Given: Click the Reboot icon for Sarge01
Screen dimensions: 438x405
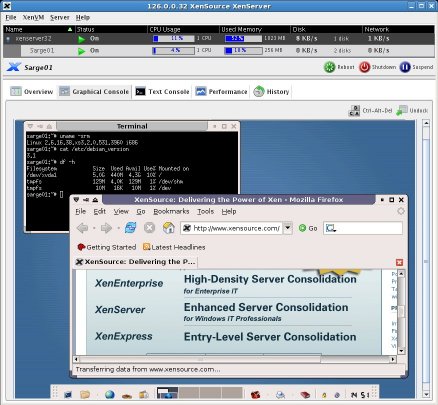Looking at the screenshot, I should [329, 67].
